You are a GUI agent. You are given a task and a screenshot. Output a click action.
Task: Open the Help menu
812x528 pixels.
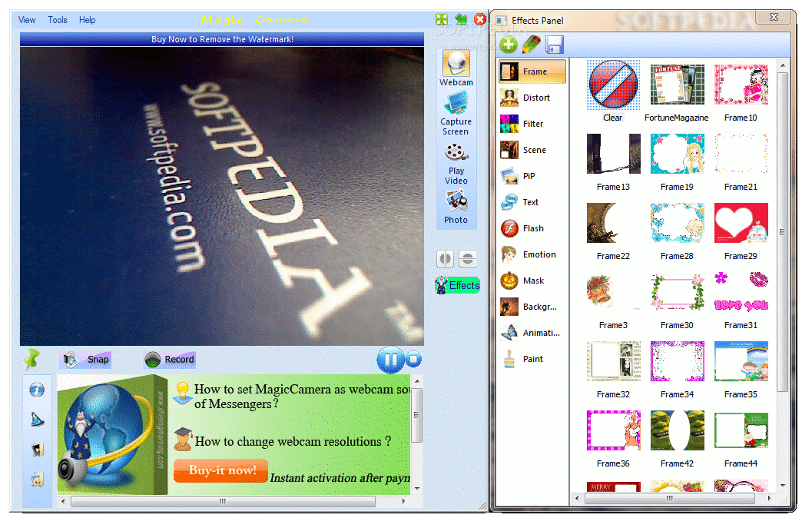pyautogui.click(x=87, y=20)
